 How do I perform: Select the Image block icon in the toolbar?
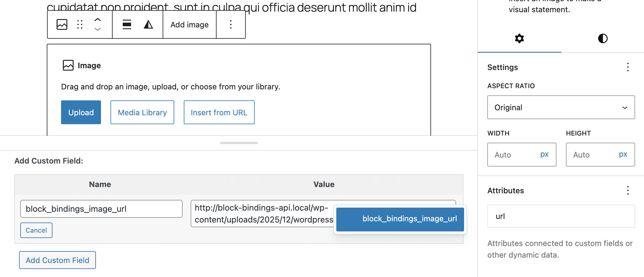click(62, 24)
